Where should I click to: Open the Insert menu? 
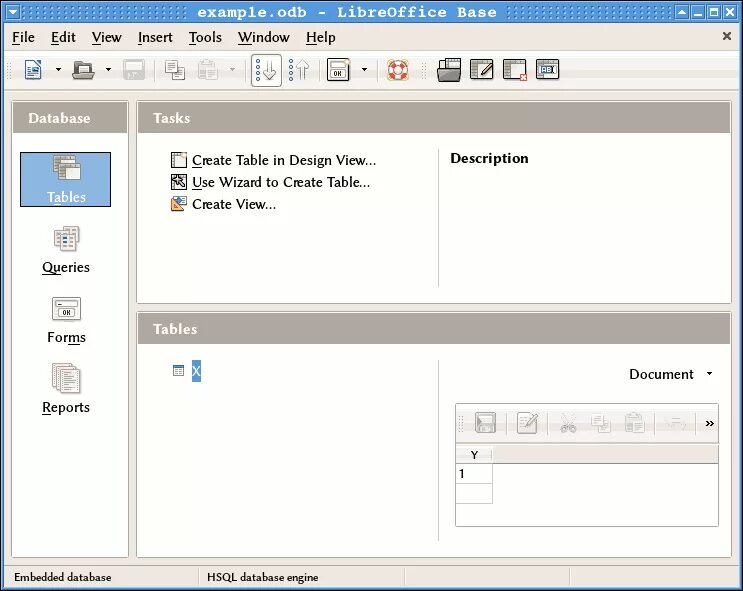(x=155, y=37)
